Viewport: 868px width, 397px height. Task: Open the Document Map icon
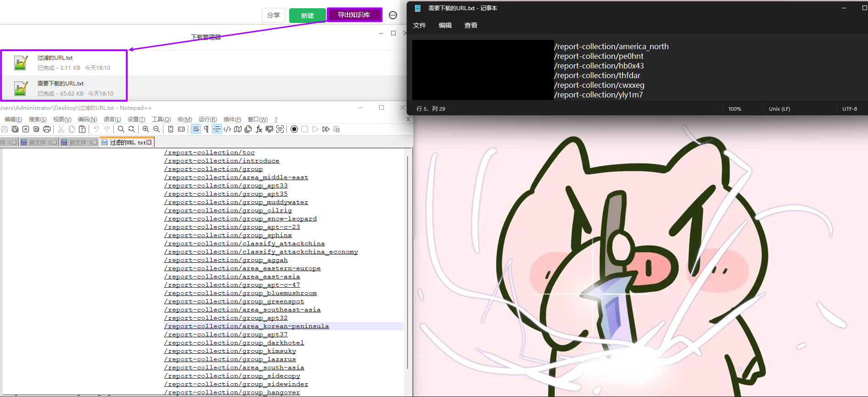[238, 129]
